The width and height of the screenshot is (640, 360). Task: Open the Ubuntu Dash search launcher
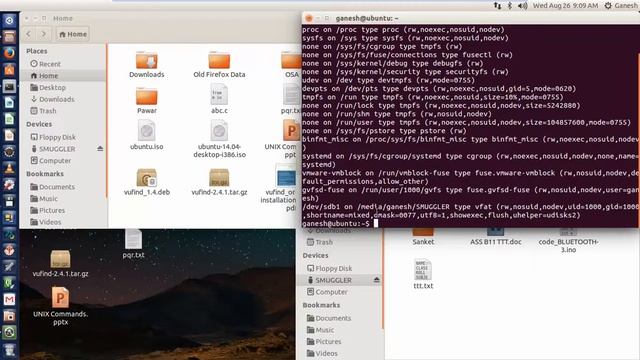[9, 20]
